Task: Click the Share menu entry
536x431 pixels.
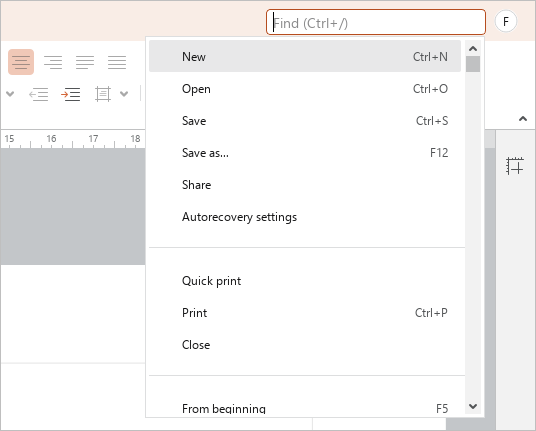Action: click(305, 185)
